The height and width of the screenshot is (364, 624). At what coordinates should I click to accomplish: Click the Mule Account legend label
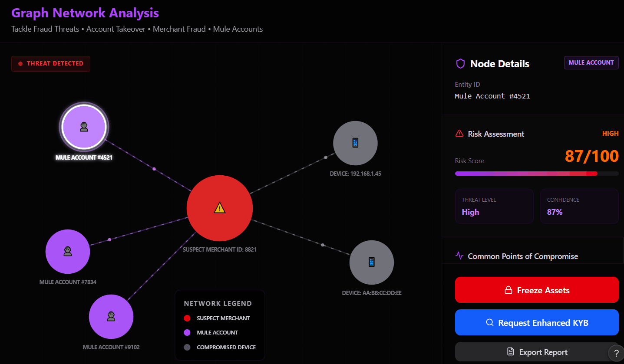(217, 333)
